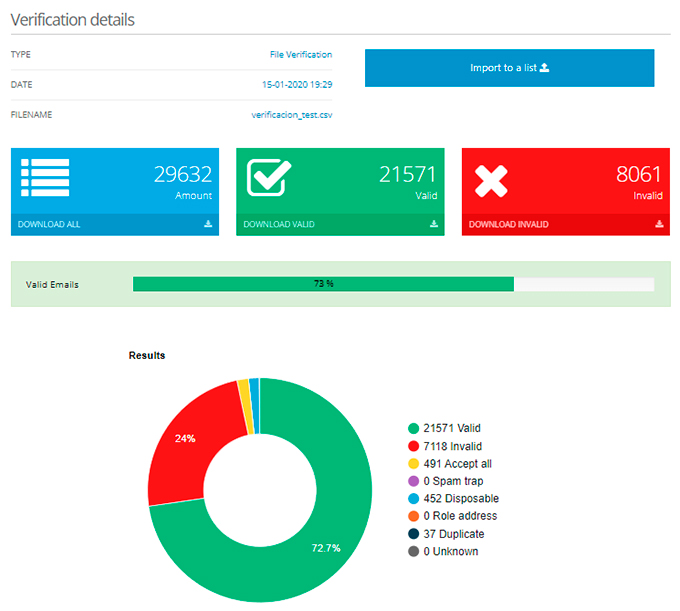Click the Valid Emails label
Viewport: 680px width, 611px height.
point(52,284)
